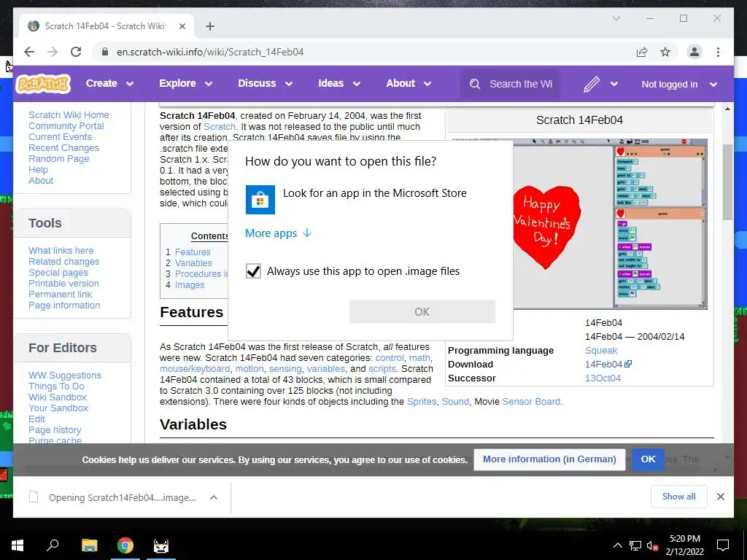The image size is (747, 560).
Task: Click the Scratch 14Feb04 screenshot thumbnail
Action: [x=611, y=224]
